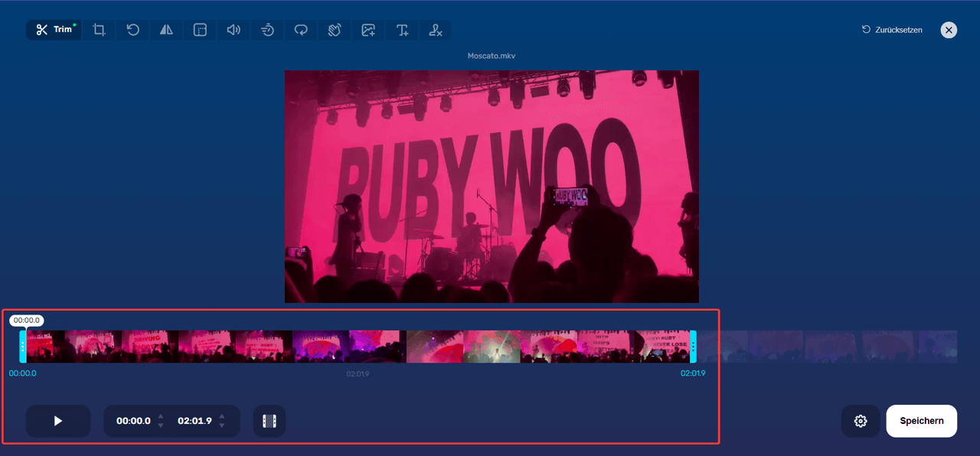Viewport: 980px width, 456px height.
Task: Click the end time field 02:01.9
Action: [194, 421]
